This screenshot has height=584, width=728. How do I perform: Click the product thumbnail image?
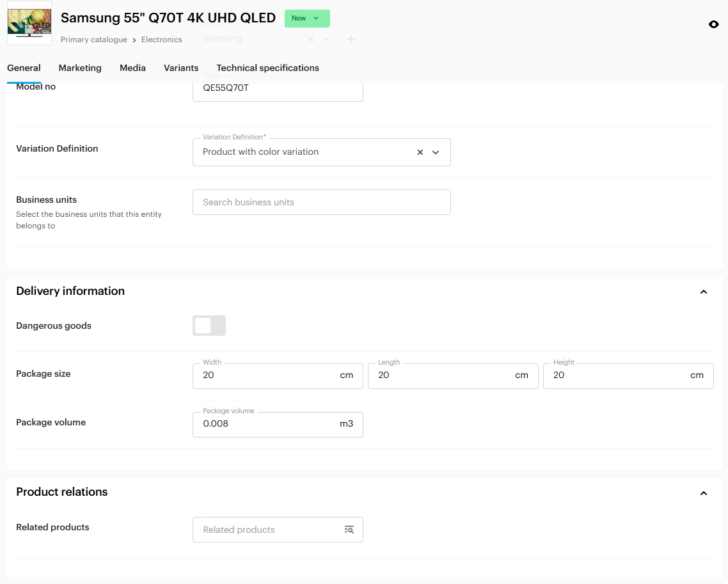tap(29, 23)
